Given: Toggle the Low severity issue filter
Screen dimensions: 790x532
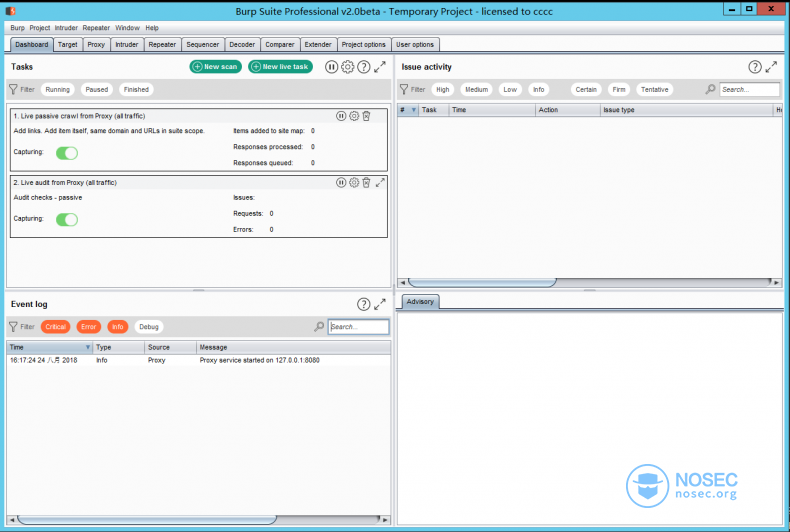Looking at the screenshot, I should (x=510, y=89).
